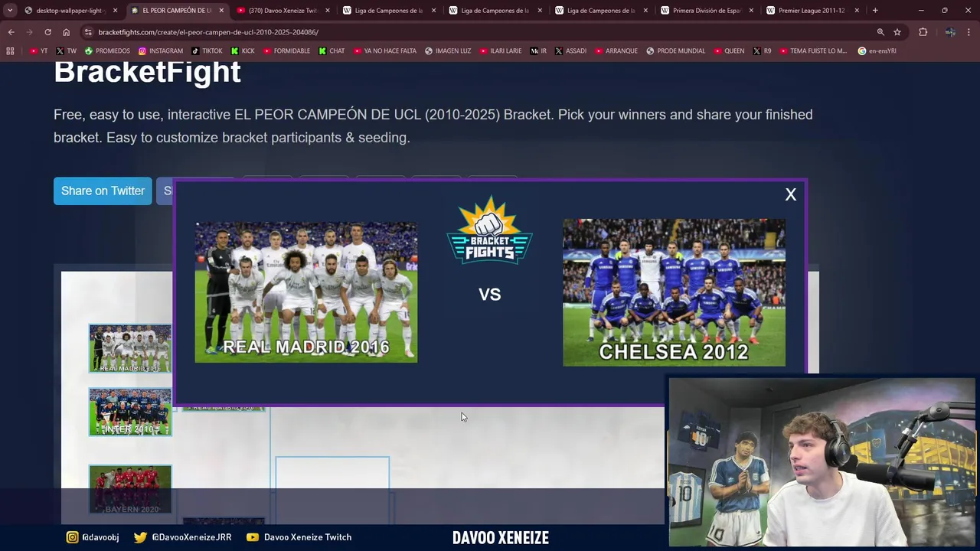Open the zoom magnifier in address bar
The width and height of the screenshot is (980, 551).
(880, 32)
